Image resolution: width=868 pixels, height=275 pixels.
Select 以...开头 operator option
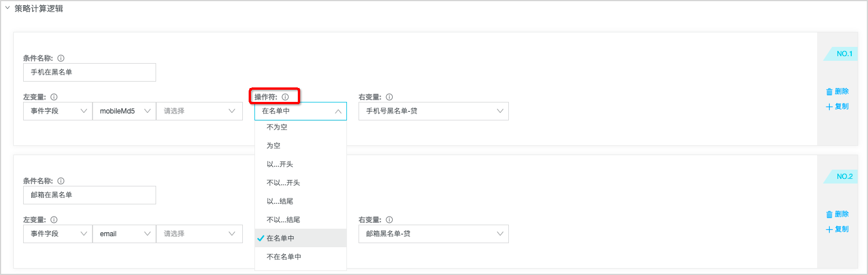pyautogui.click(x=301, y=164)
